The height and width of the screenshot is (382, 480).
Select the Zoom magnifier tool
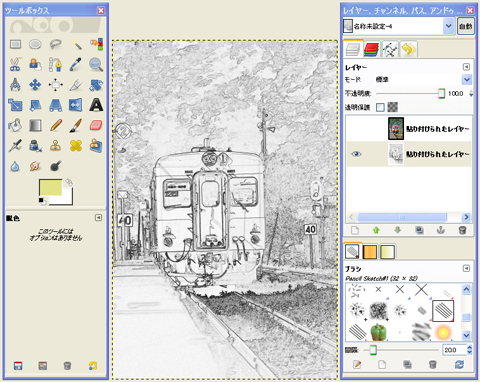tap(96, 65)
